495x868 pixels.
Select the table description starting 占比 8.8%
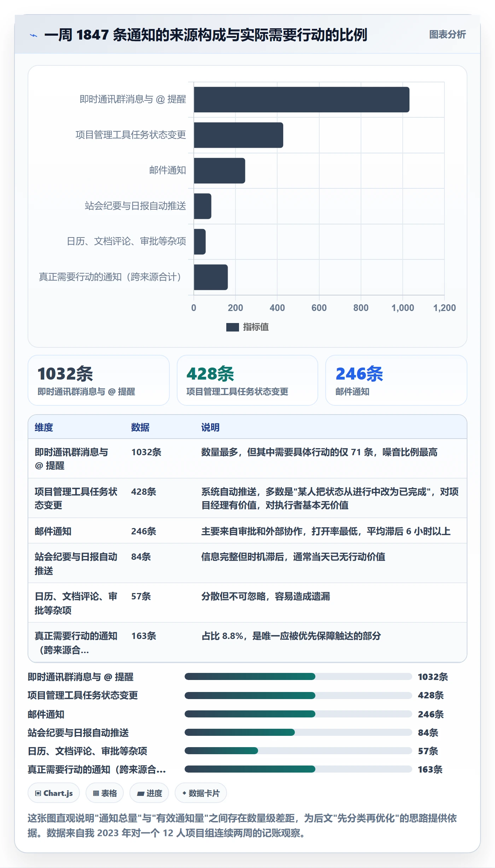291,636
